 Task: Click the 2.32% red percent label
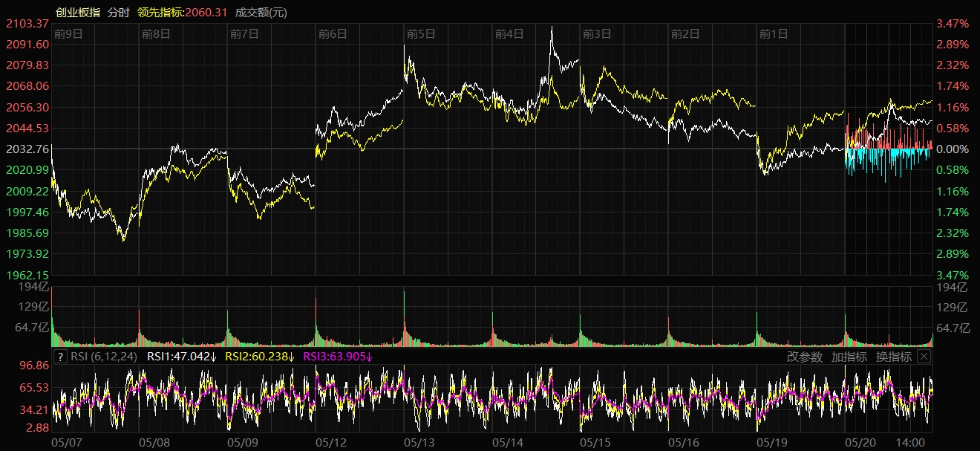(953, 65)
